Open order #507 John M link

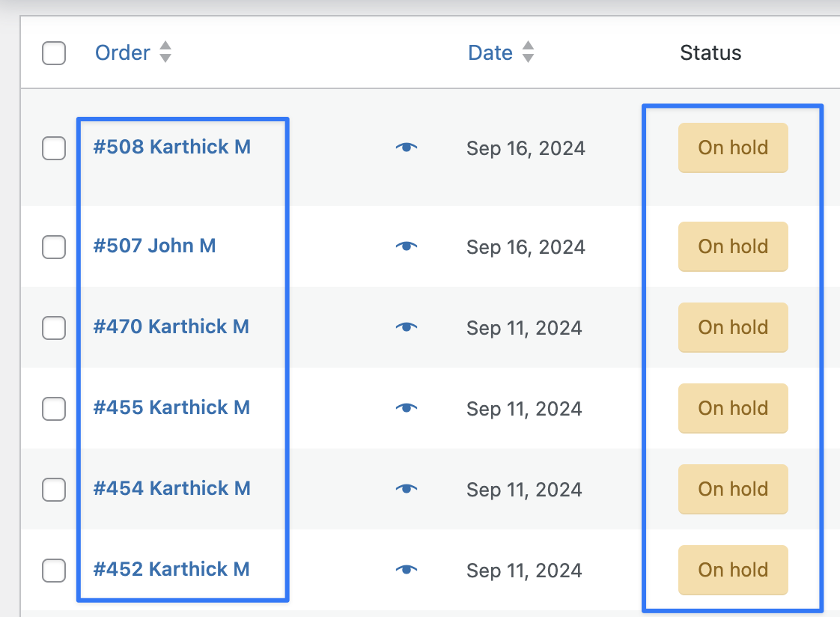tap(154, 246)
